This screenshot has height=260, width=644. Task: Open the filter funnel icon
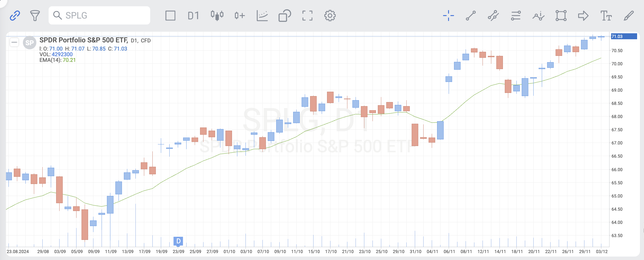click(35, 15)
